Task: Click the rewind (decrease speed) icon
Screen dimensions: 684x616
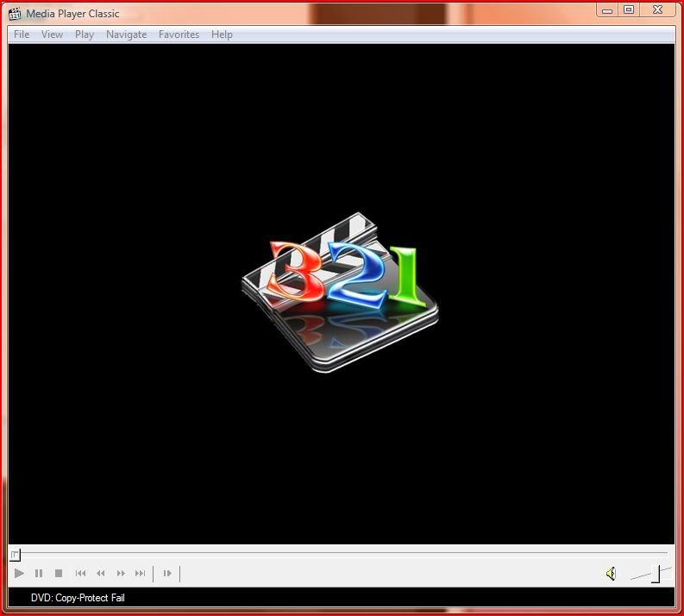Action: 100,573
